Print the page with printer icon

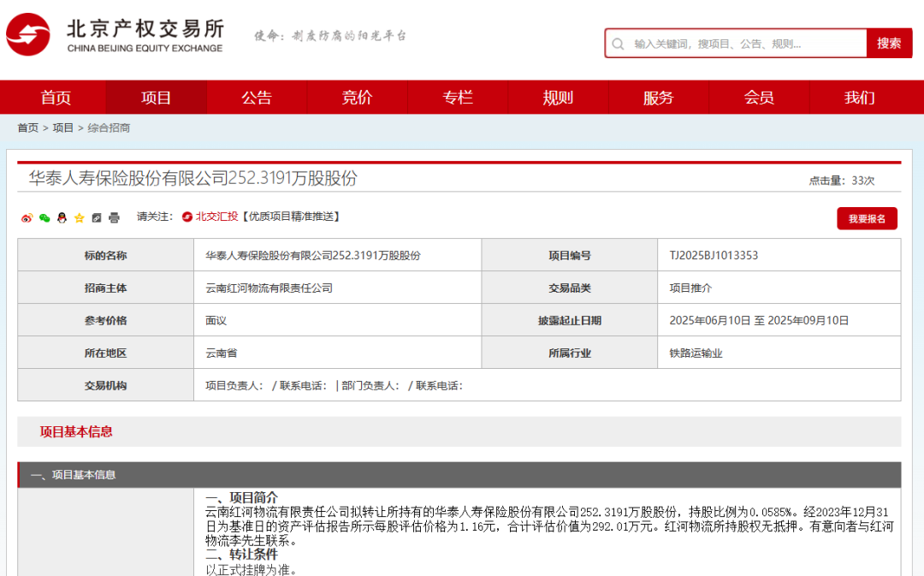point(115,217)
